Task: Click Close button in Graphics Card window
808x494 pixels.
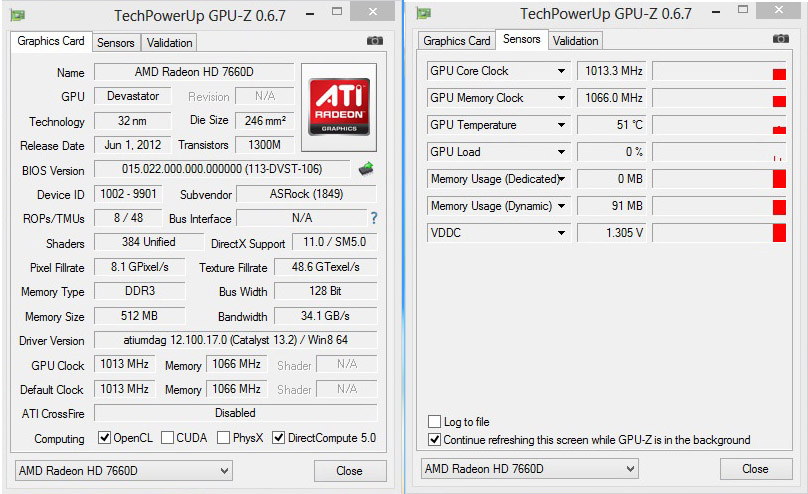Action: (x=350, y=471)
